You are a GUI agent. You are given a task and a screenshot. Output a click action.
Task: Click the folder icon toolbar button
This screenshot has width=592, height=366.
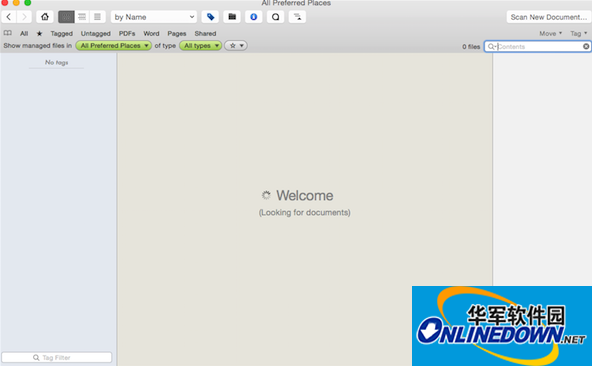232,17
